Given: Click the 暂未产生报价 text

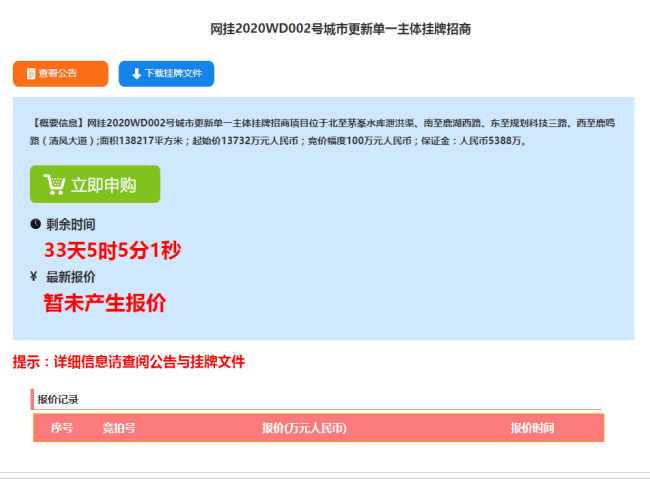Looking at the screenshot, I should 105,303.
